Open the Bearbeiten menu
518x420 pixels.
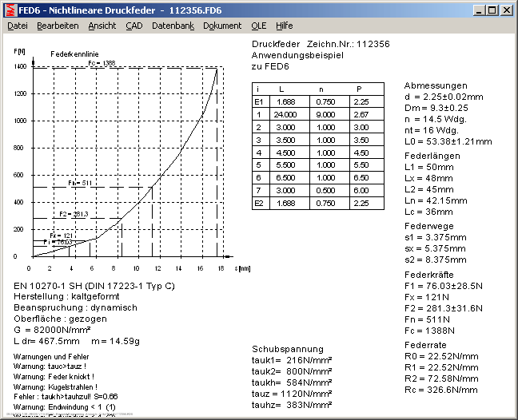[58, 26]
